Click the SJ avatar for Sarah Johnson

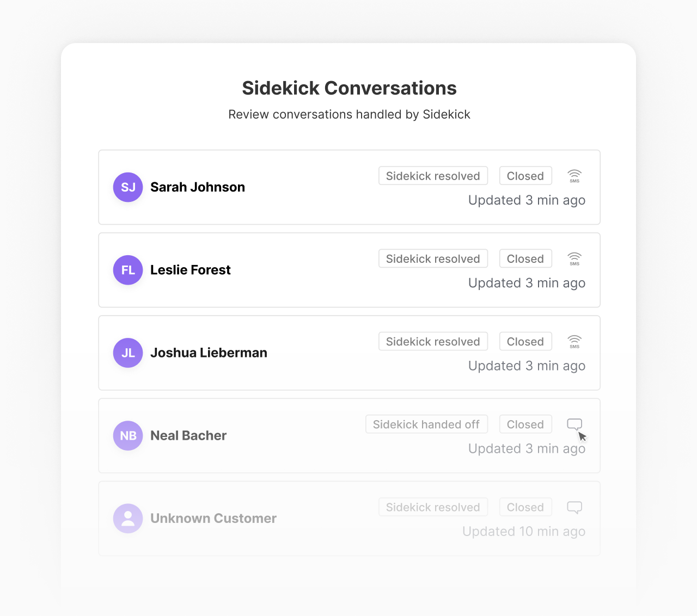point(128,187)
